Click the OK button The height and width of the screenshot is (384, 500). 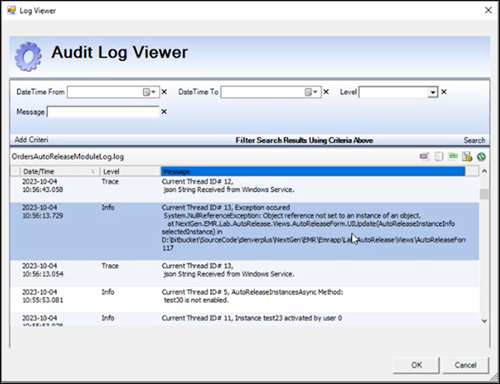tap(416, 365)
